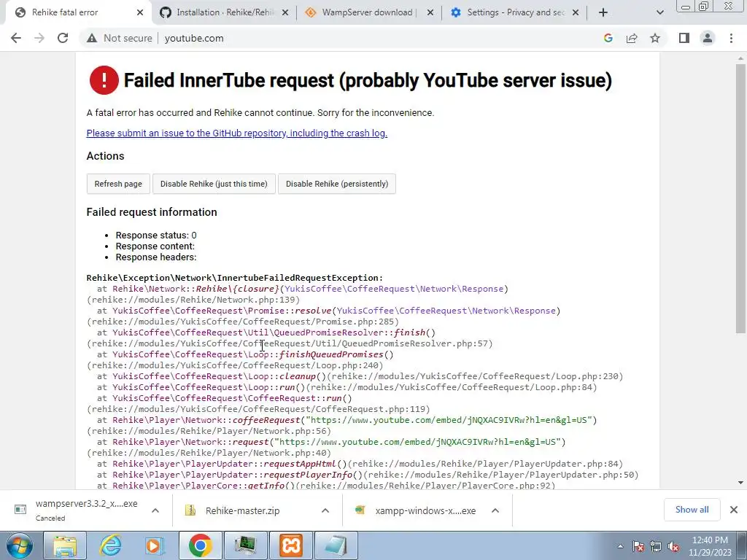Screen dimensions: 747x560
Task: Click the Refresh page button
Action: (118, 184)
